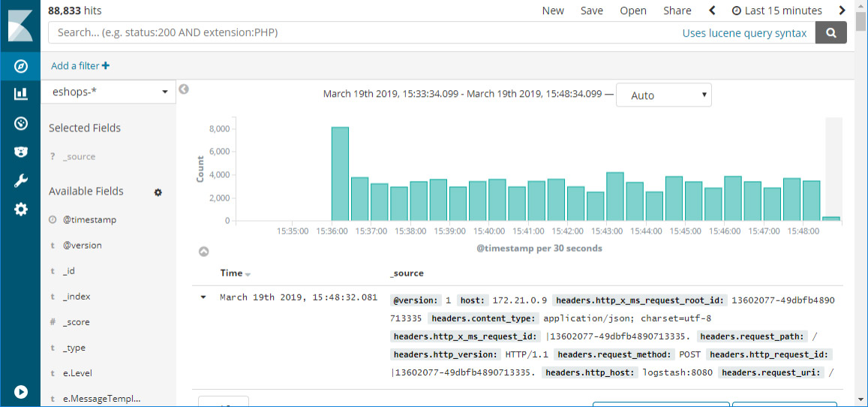Click the Save menu item
The width and height of the screenshot is (868, 407).
[x=591, y=11]
